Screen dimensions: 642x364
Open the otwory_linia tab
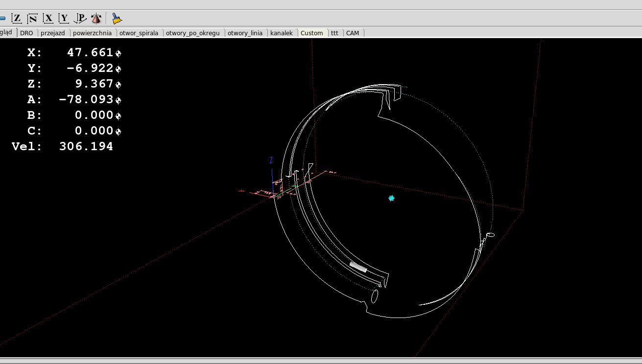(x=245, y=33)
